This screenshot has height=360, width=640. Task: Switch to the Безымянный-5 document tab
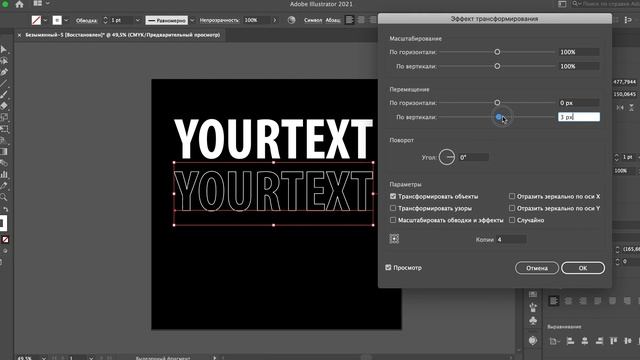(122, 35)
